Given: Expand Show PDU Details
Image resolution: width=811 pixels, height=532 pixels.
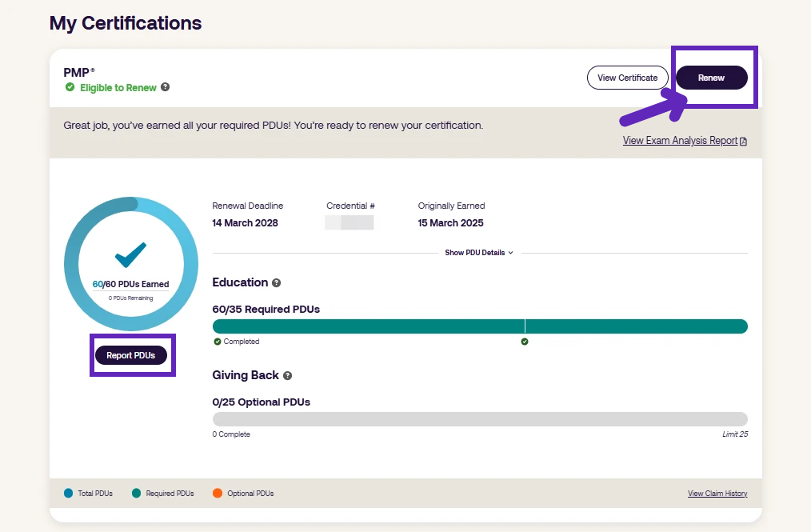Looking at the screenshot, I should pos(475,253).
